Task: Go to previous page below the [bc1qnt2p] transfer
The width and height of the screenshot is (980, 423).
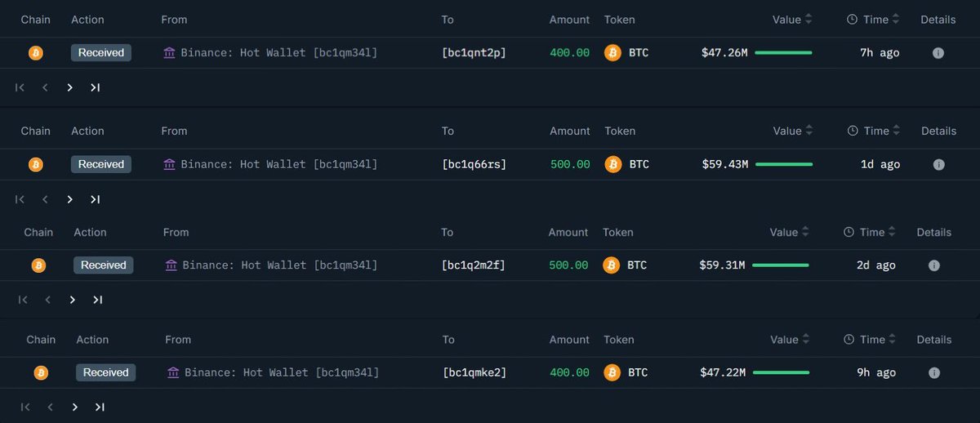Action: [45, 88]
